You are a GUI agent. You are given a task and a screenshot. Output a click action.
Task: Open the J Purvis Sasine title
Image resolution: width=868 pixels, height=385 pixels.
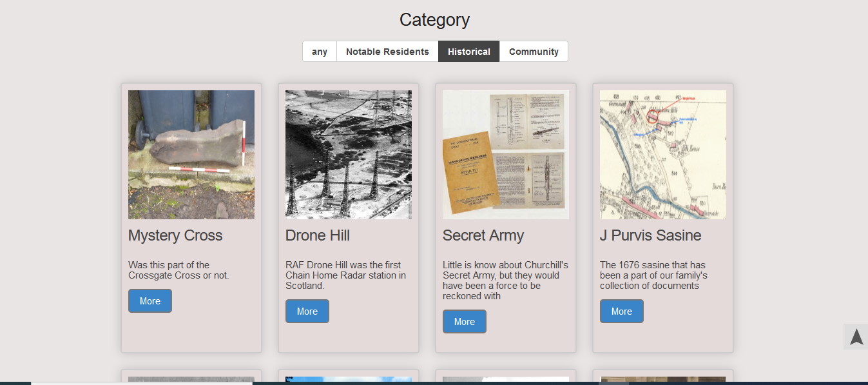tap(650, 236)
